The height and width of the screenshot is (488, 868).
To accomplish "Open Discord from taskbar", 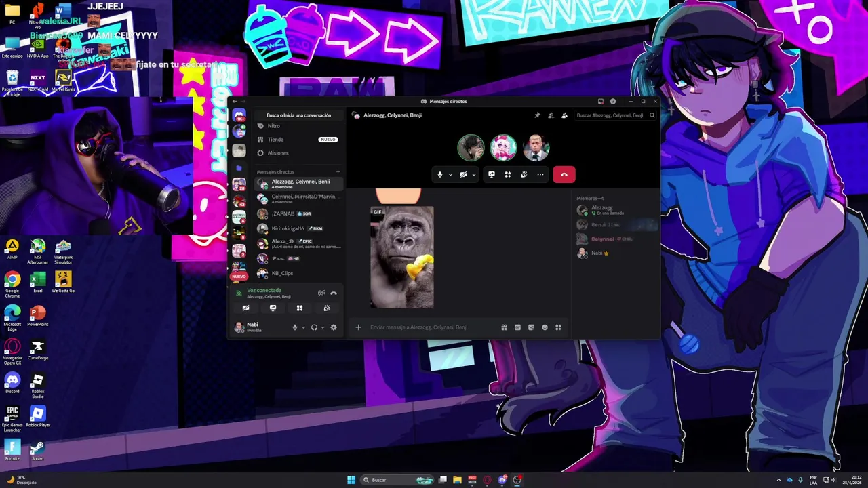I will click(x=502, y=480).
